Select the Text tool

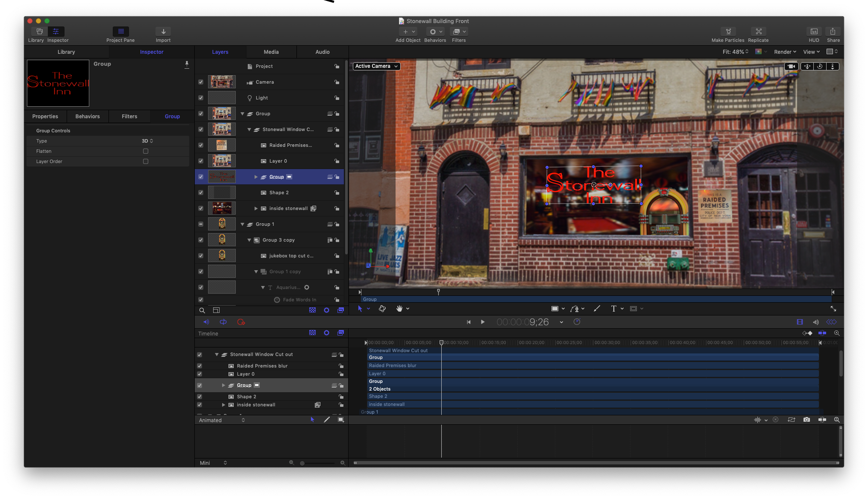[x=613, y=309]
